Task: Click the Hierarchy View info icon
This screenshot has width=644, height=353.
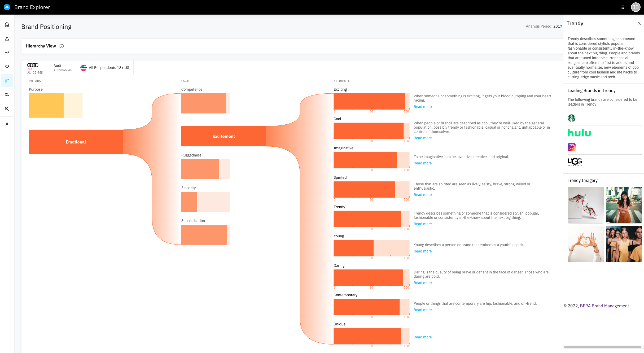Action: point(62,46)
